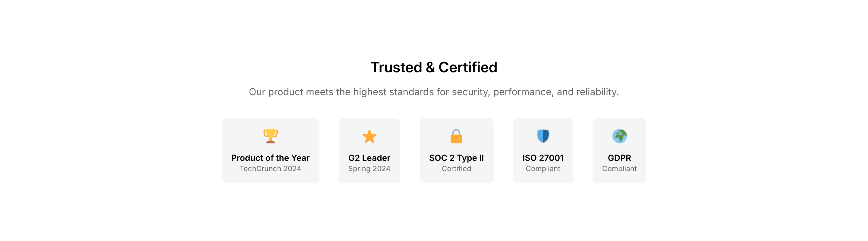Select the Product of the Year title
868x241 pixels.
click(x=270, y=158)
